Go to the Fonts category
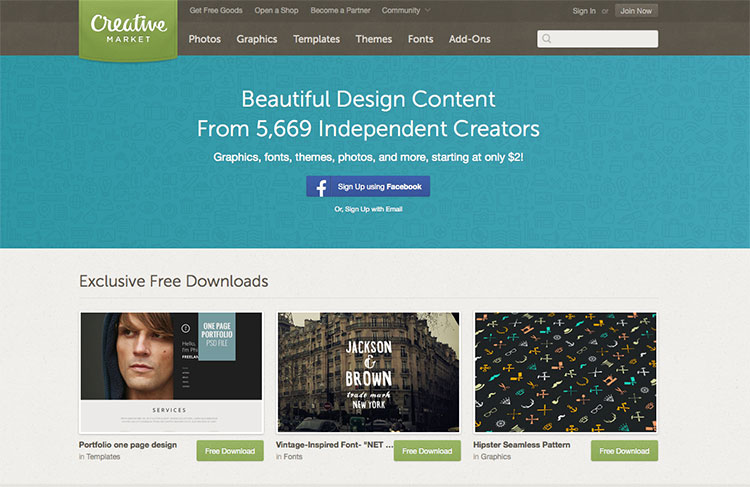Screen dimensions: 750x487 [x=420, y=39]
